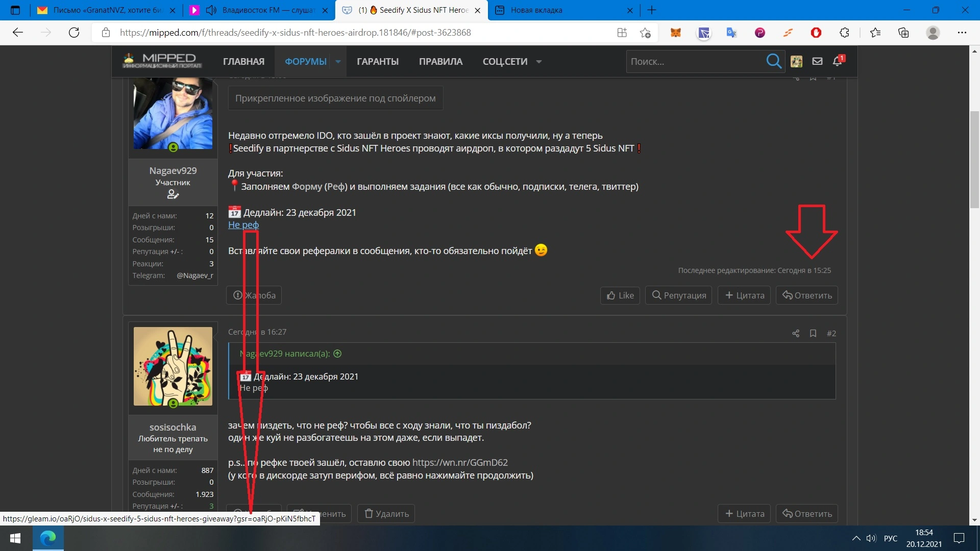Open Репутация for the first post

coord(679,295)
